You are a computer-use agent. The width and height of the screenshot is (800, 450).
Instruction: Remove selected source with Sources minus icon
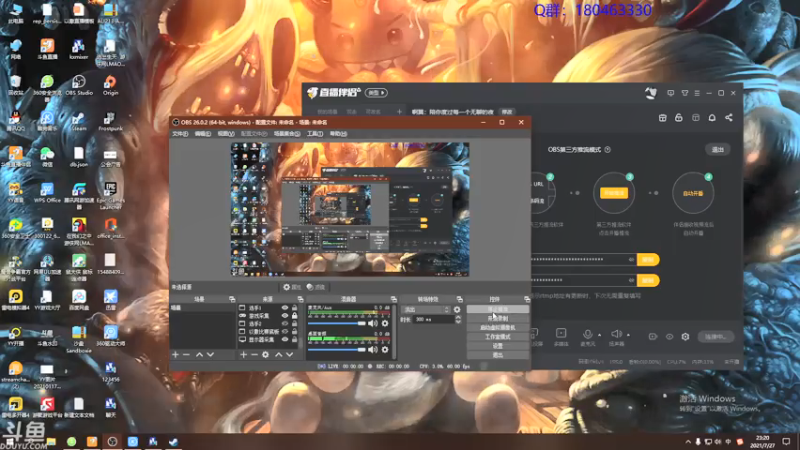254,355
